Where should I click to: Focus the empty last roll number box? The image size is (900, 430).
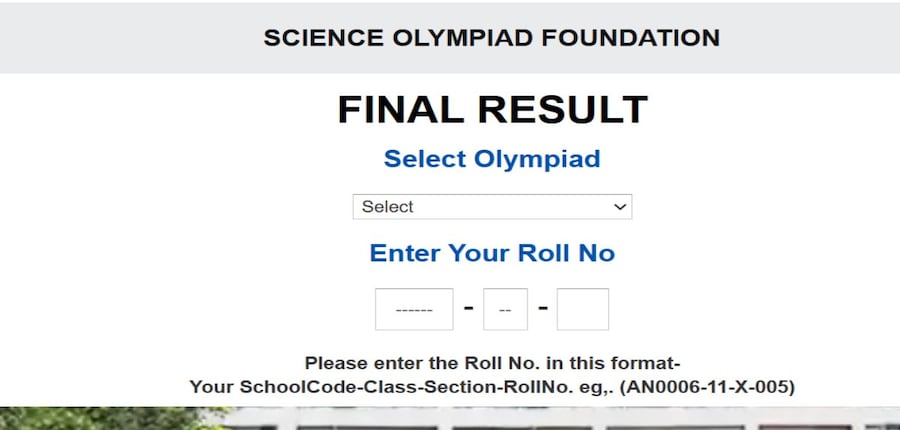[x=582, y=310]
